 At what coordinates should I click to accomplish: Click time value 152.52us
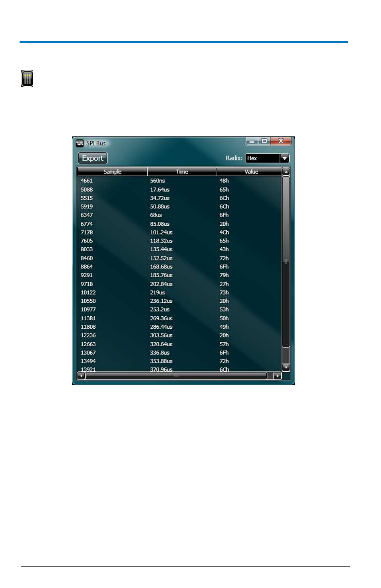tap(161, 258)
